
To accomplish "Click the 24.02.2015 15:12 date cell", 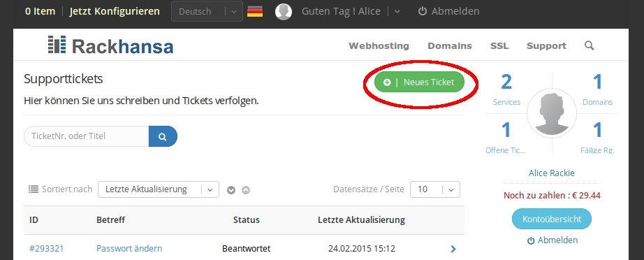I will 361,249.
